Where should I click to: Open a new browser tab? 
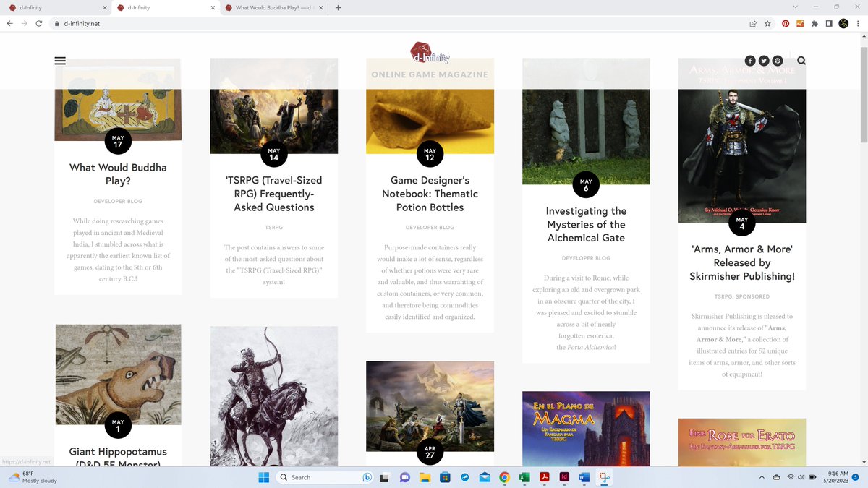[x=338, y=8]
